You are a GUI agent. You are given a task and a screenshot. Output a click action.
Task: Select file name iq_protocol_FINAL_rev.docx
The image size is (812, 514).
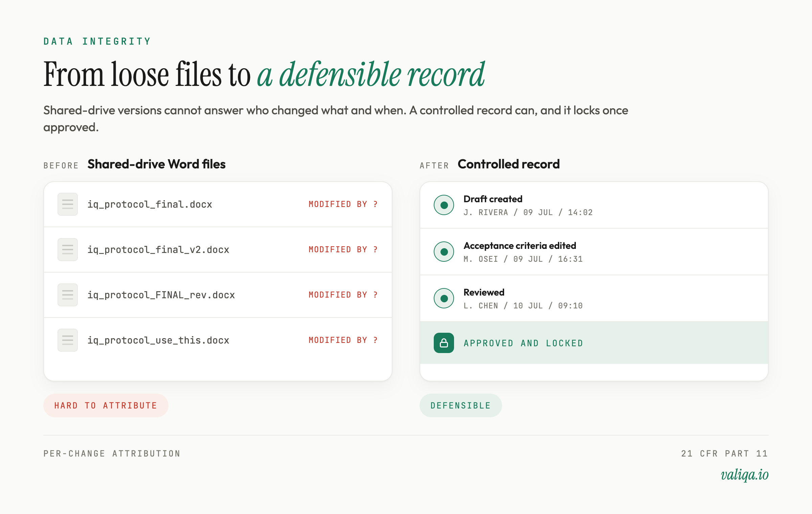coord(161,295)
